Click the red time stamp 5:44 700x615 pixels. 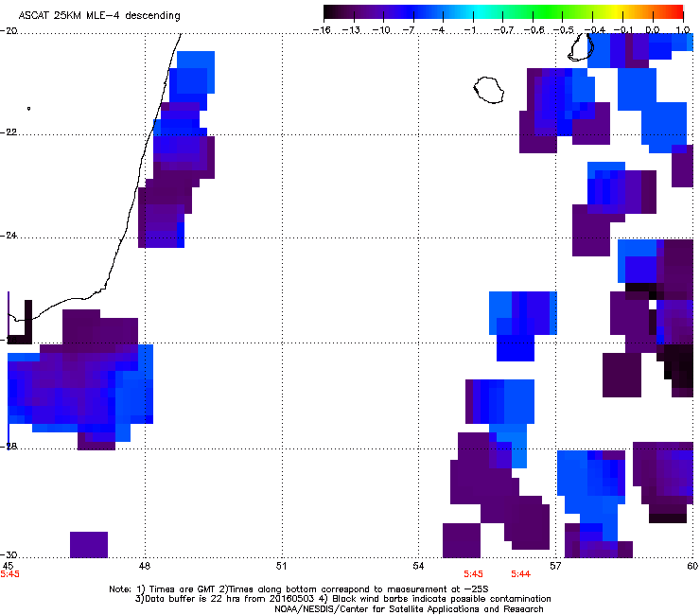point(520,574)
